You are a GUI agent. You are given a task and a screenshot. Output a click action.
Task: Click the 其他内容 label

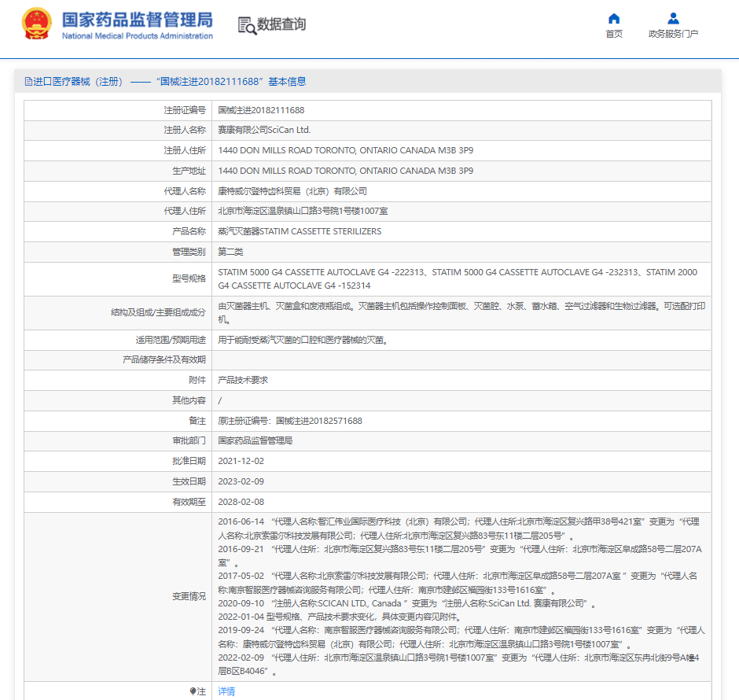pos(189,400)
